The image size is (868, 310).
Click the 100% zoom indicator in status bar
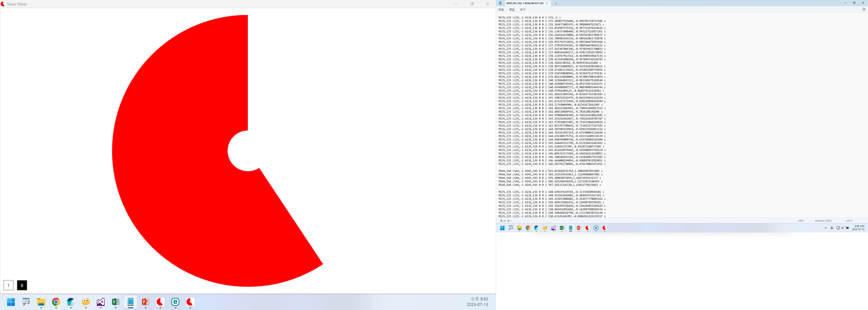tap(800, 221)
